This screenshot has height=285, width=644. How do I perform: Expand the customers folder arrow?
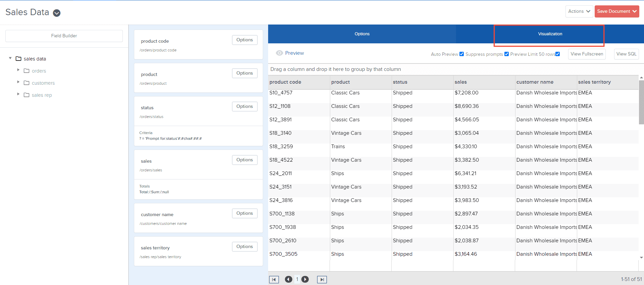pyautogui.click(x=18, y=82)
